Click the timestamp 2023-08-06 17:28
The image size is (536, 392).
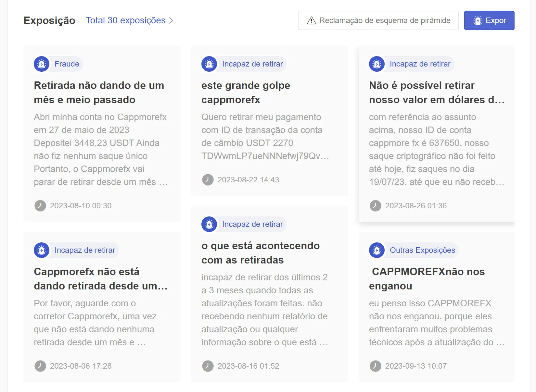point(81,366)
